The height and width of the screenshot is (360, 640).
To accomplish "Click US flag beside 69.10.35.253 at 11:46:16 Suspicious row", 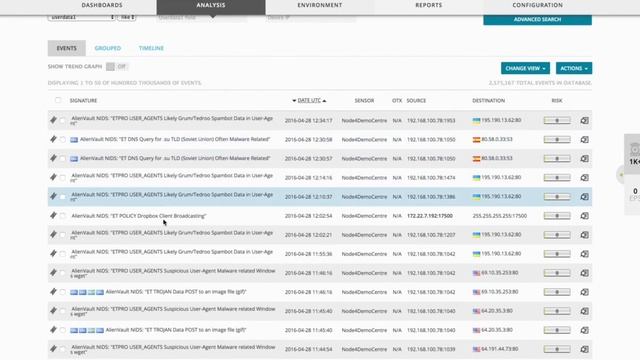I will coord(476,273).
